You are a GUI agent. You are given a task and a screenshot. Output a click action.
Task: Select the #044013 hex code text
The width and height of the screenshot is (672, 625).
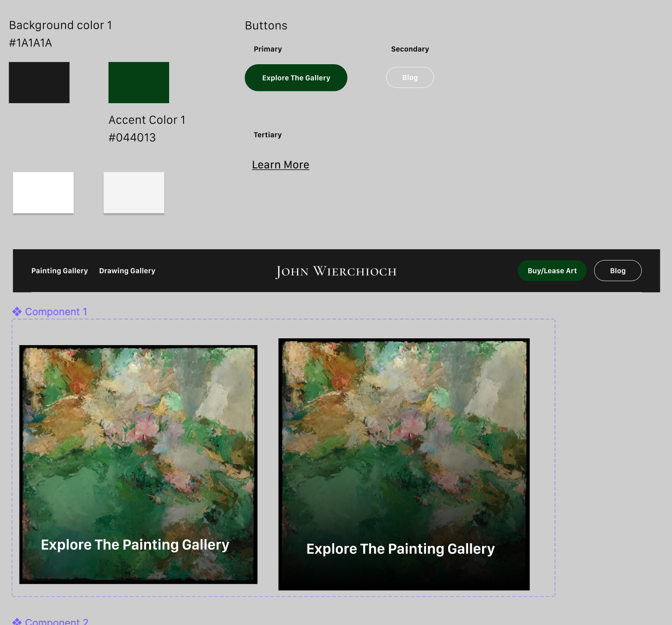[132, 137]
